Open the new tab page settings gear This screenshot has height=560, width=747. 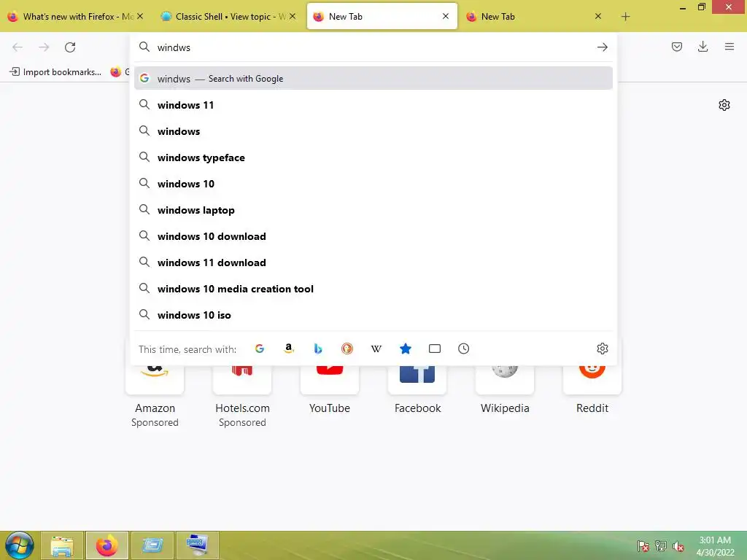[724, 105]
